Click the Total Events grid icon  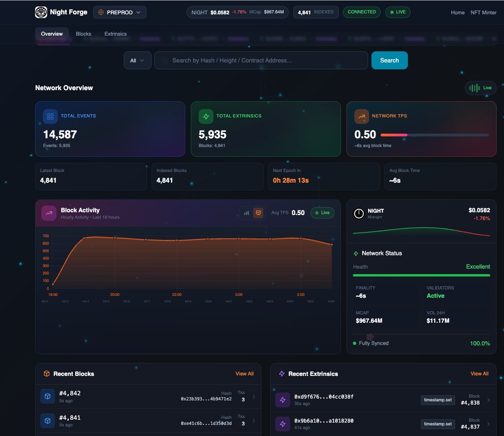click(x=50, y=116)
